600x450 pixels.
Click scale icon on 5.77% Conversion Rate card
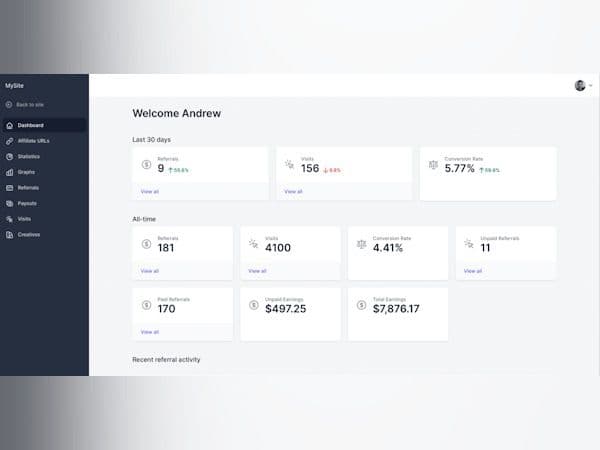click(433, 165)
